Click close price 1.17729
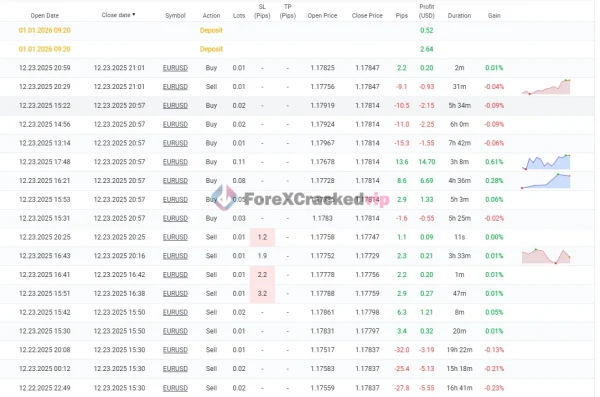The height and width of the screenshot is (397, 600). pos(367,256)
